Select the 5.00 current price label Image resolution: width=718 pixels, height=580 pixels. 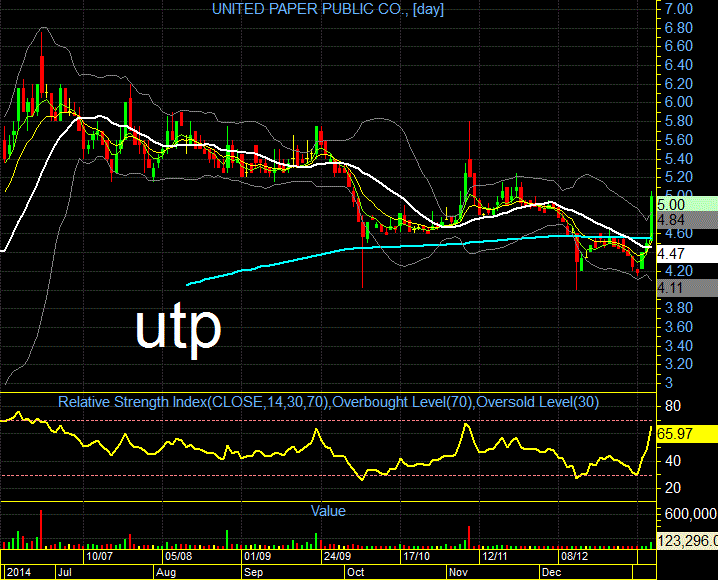[x=687, y=204]
